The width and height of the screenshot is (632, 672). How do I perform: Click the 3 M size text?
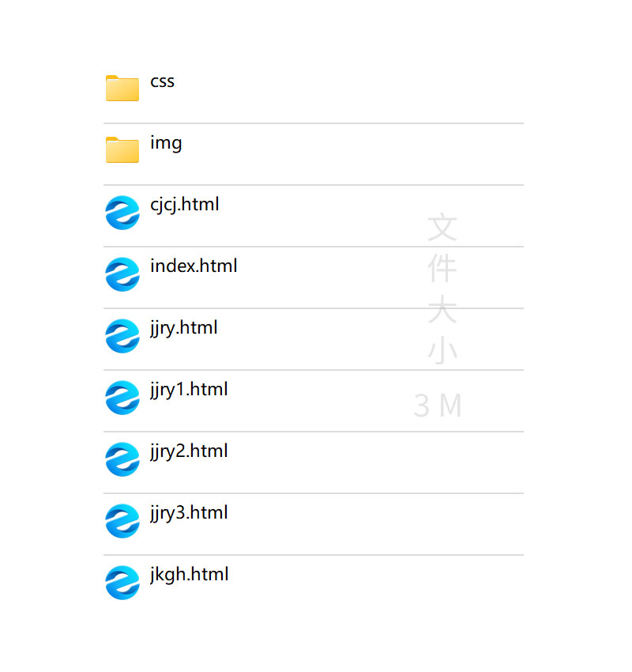point(438,406)
